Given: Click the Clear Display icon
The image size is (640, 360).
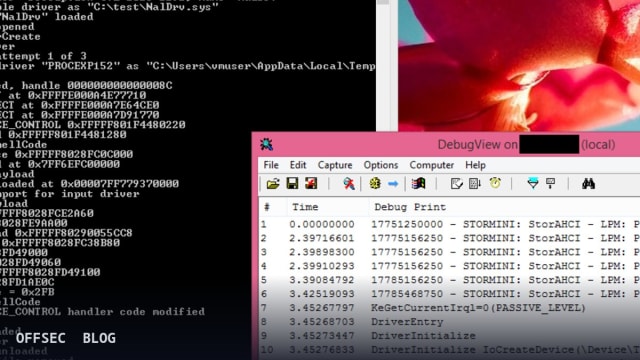Looking at the screenshot, I should point(456,184).
